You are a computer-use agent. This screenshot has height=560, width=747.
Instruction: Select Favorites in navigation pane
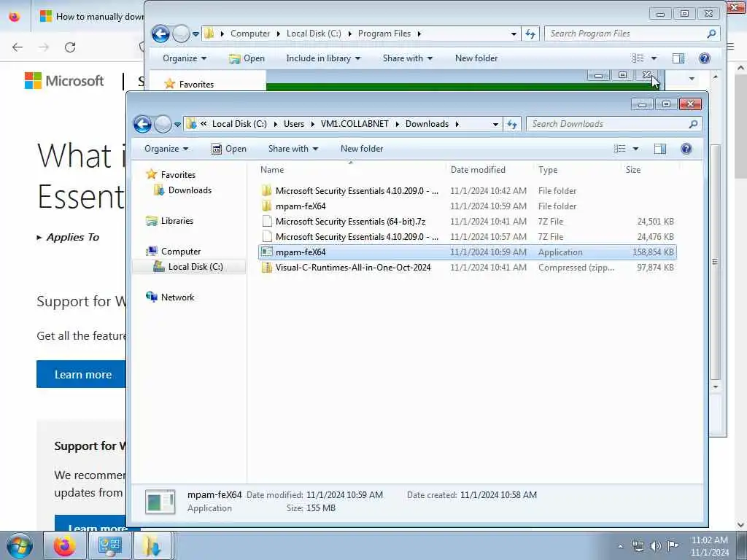(x=178, y=175)
